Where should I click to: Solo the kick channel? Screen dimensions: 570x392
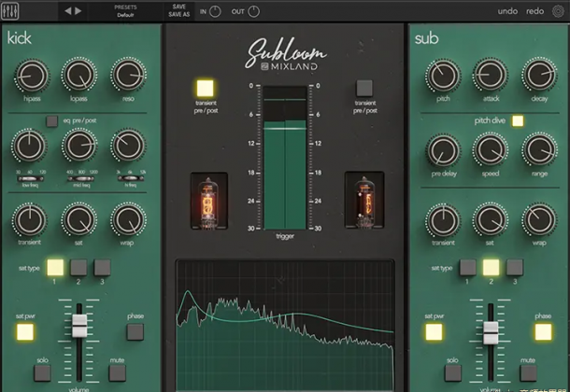pyautogui.click(x=43, y=372)
